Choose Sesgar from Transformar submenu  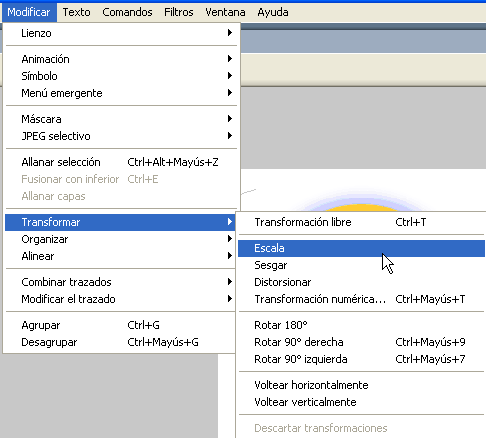pyautogui.click(x=361, y=265)
